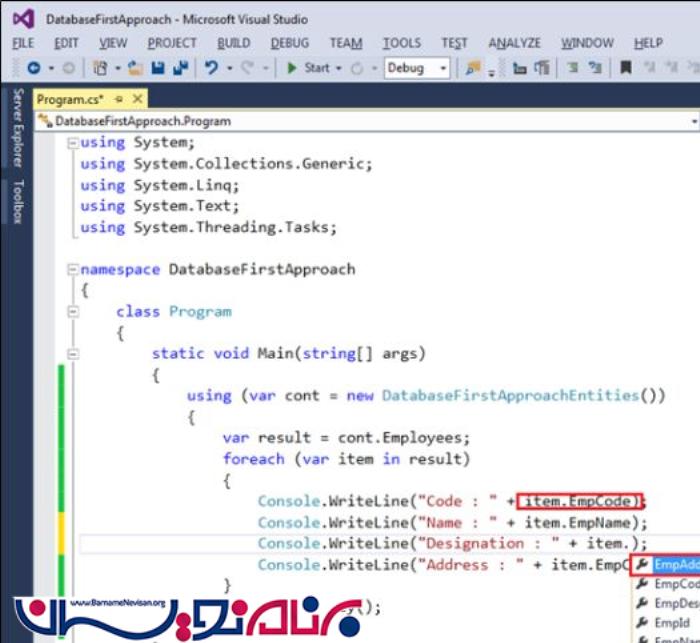The image size is (700, 643).
Task: Open the BUILD menu
Action: 234,43
